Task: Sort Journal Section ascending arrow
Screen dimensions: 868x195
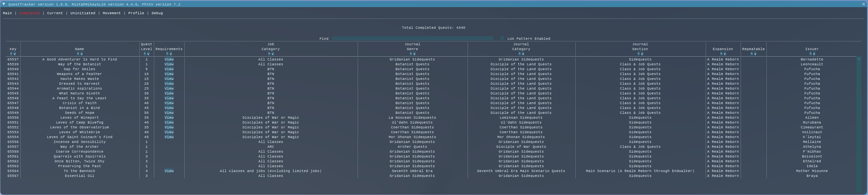Action: coord(638,54)
